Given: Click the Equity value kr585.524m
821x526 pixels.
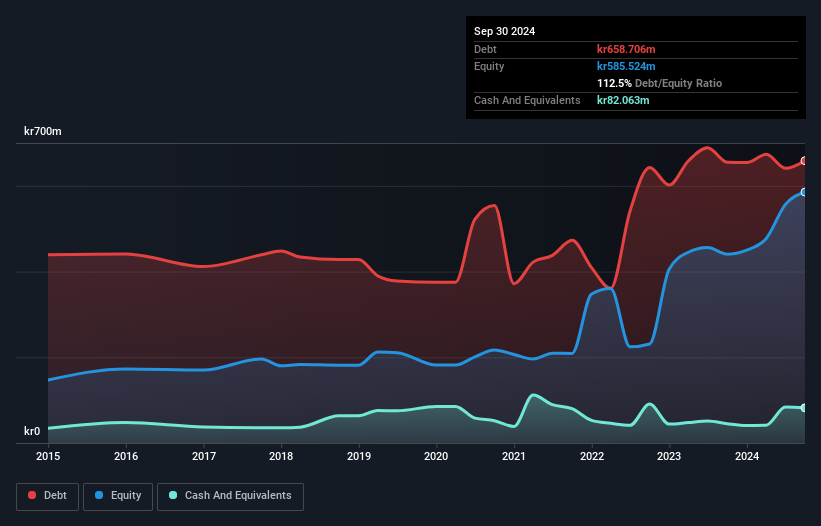Looking at the screenshot, I should click(x=626, y=66).
